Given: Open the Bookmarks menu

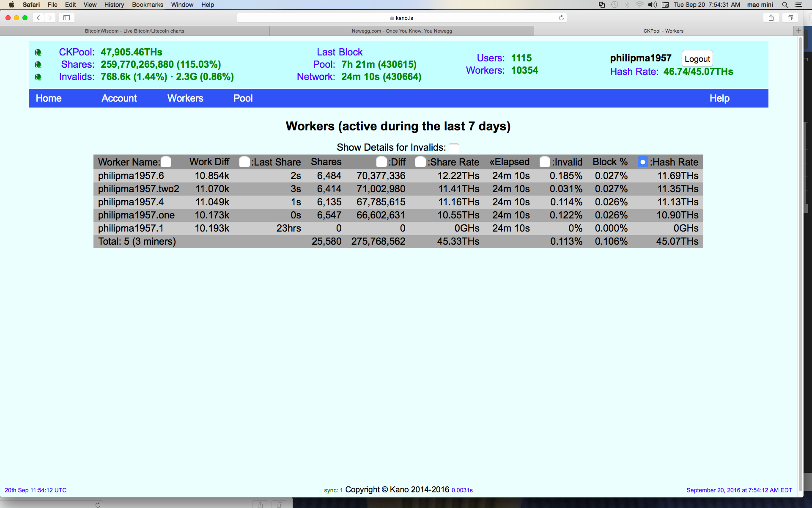Looking at the screenshot, I should click(148, 5).
